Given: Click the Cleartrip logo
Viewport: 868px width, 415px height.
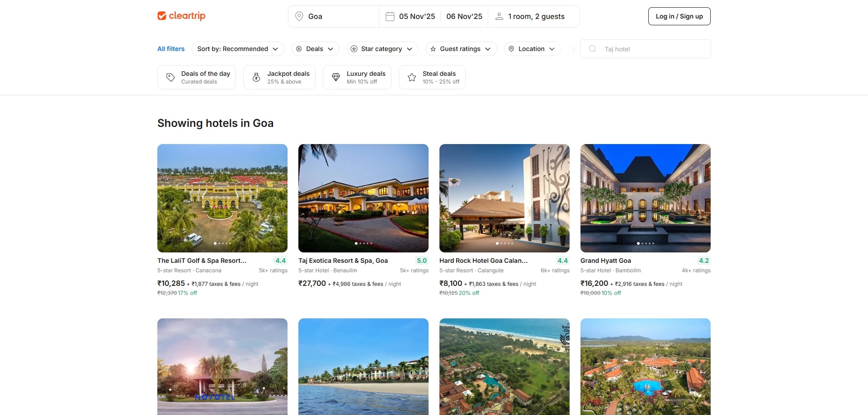Looking at the screenshot, I should coord(181,16).
